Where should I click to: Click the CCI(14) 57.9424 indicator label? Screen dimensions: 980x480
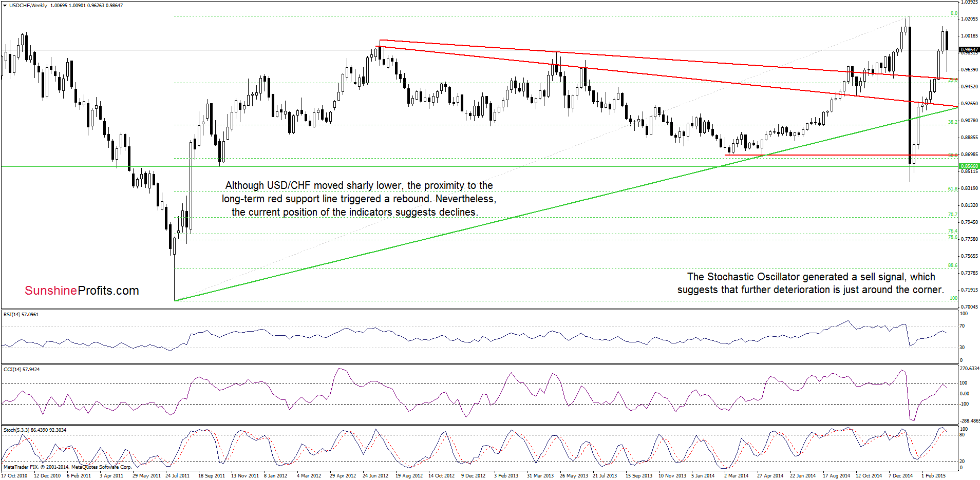coord(21,369)
